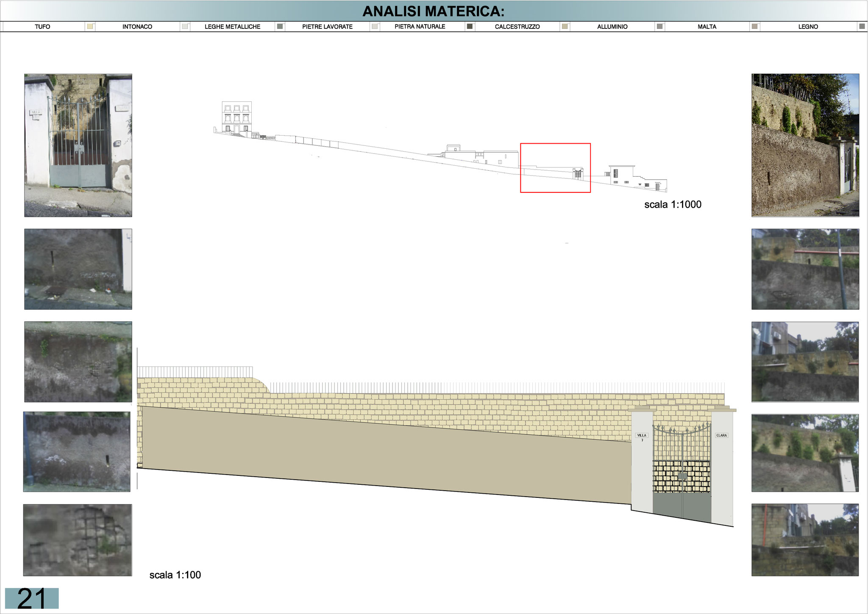
Task: Click the 'scala 1:1000' label
Action: pos(673,205)
